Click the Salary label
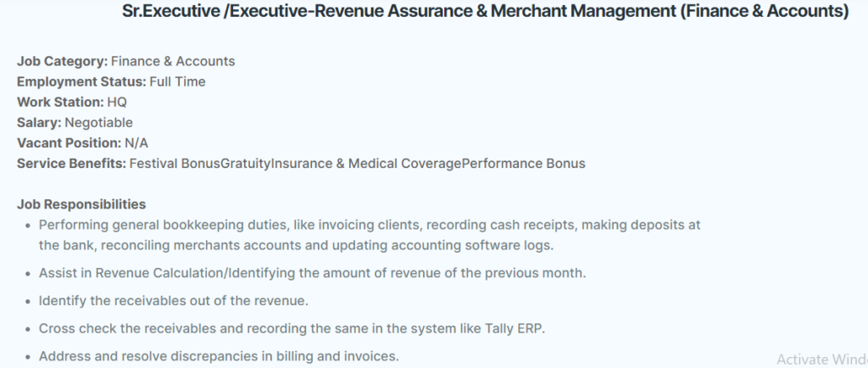The image size is (868, 368). click(39, 123)
